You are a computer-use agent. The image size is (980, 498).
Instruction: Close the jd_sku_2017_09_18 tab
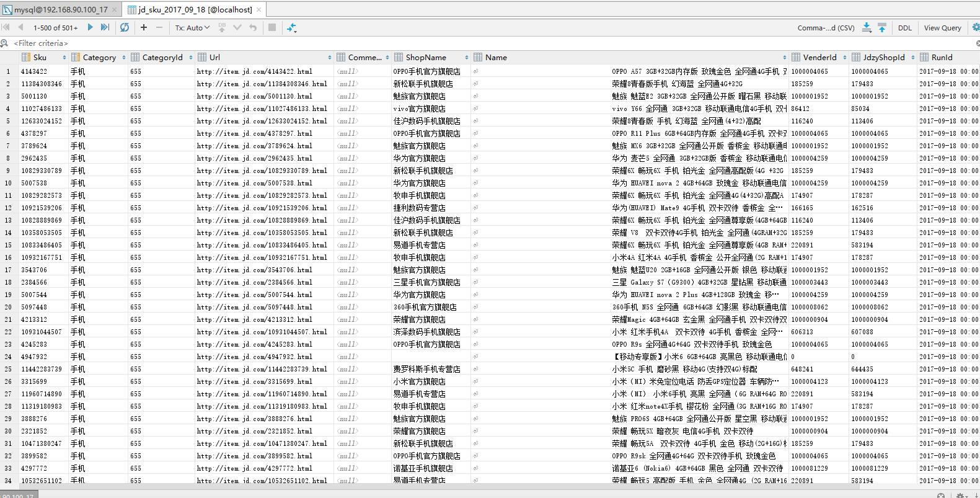(x=259, y=9)
